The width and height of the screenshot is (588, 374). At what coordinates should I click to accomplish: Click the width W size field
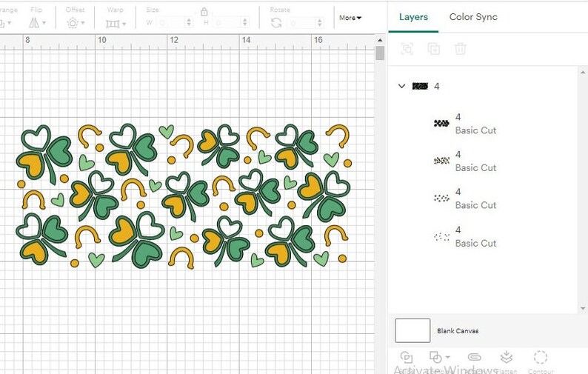[170, 22]
